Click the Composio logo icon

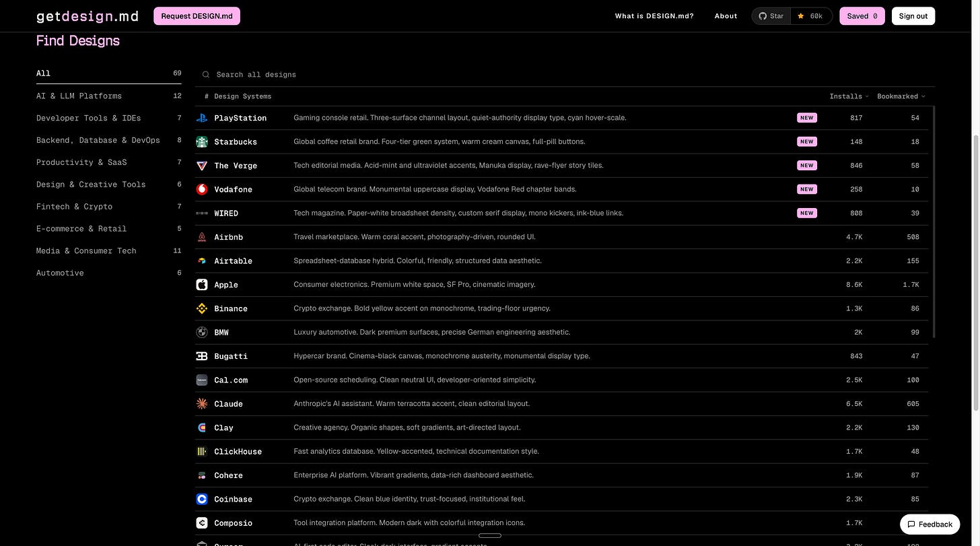click(202, 523)
